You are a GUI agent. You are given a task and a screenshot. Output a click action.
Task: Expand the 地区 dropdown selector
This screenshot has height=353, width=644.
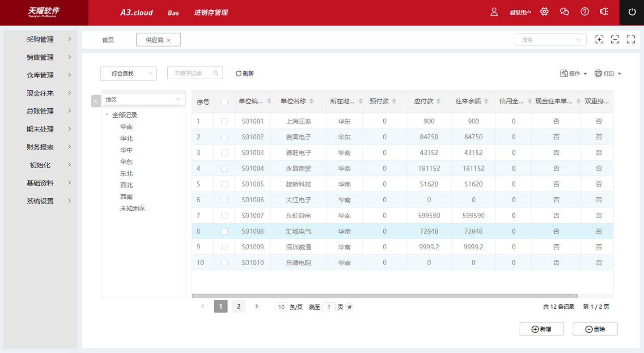click(143, 100)
